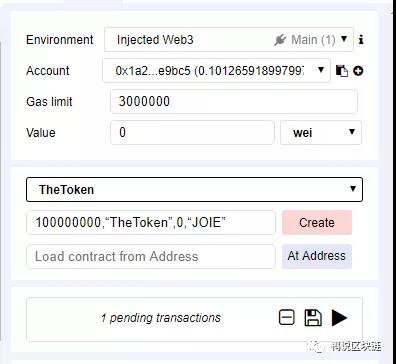The width and height of the screenshot is (396, 364).
Task: Click the Environment label text
Action: [60, 40]
